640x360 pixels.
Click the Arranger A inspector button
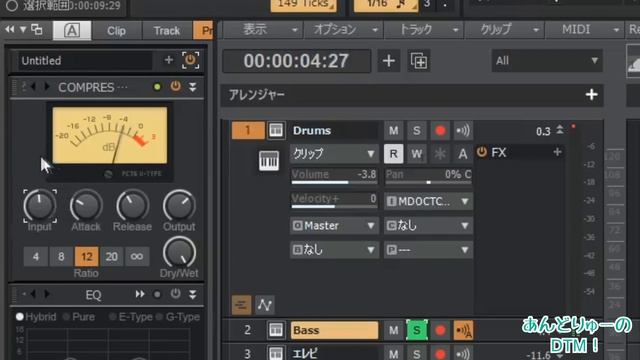click(x=72, y=31)
